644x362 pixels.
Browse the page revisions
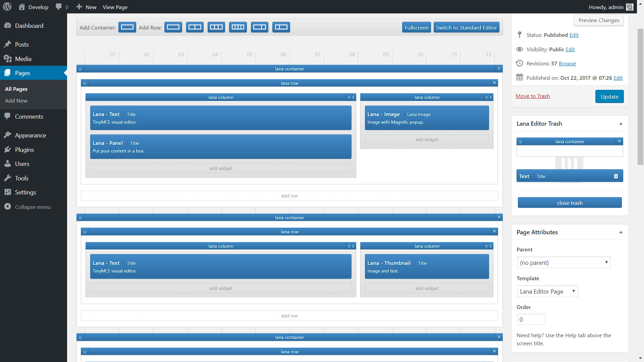[x=567, y=63]
